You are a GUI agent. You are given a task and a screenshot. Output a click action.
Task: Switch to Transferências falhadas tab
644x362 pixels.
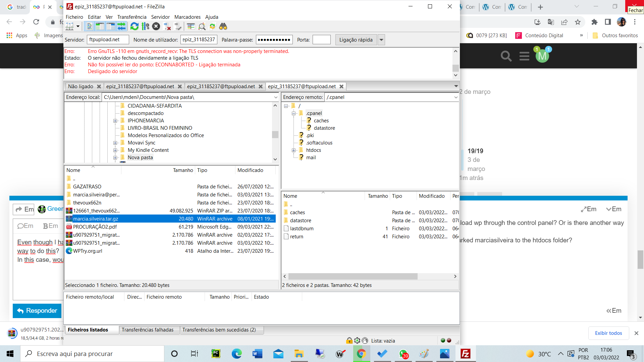pyautogui.click(x=148, y=330)
